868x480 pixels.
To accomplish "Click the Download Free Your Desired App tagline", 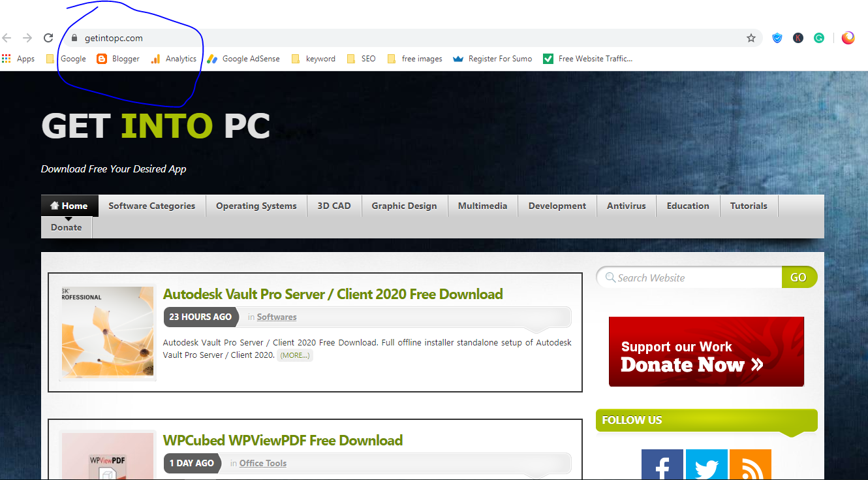I will pyautogui.click(x=114, y=169).
